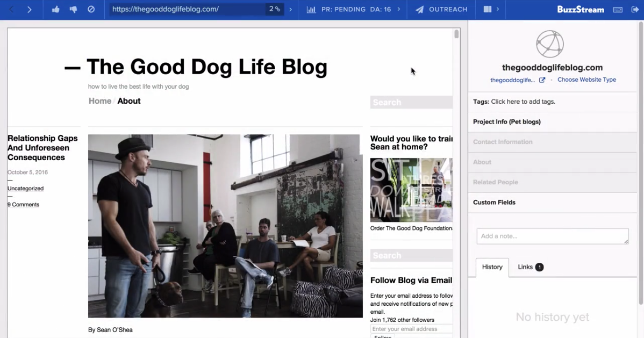Expand Related People section

553,182
